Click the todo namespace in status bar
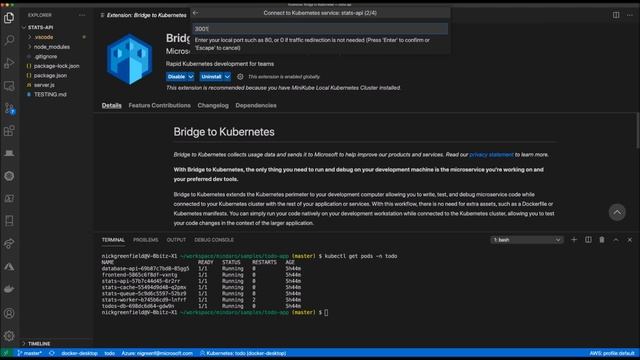This screenshot has height=360, width=640. coord(109,353)
